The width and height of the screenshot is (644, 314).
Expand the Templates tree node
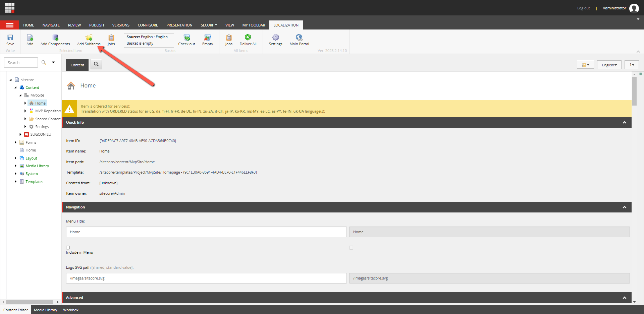click(15, 182)
